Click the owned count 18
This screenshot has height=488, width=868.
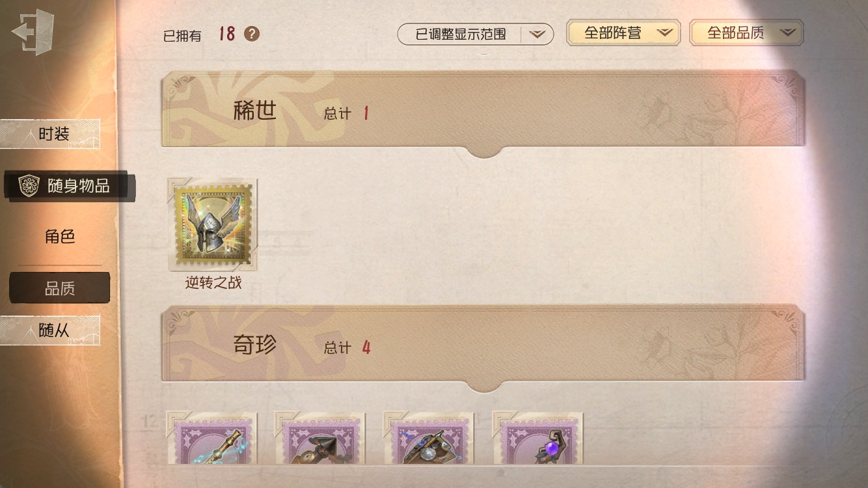click(x=226, y=34)
